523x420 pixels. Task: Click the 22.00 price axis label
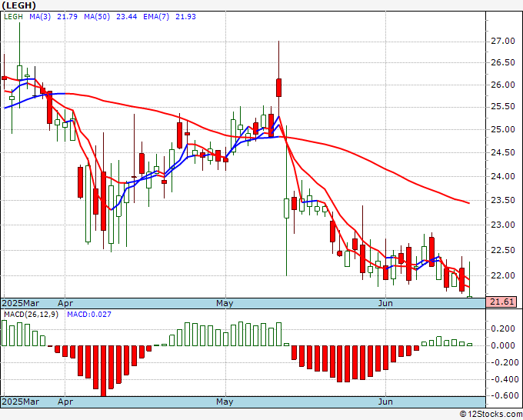503,275
